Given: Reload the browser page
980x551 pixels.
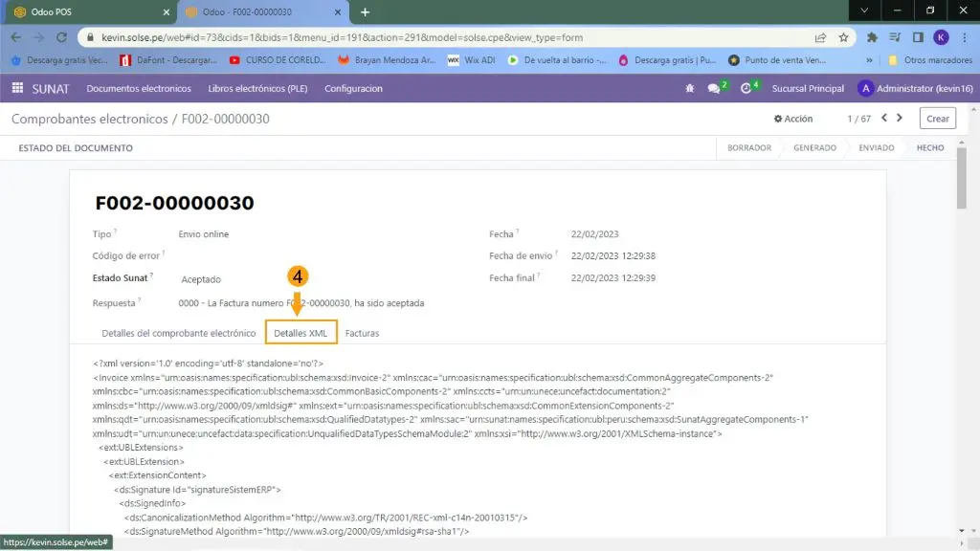Looking at the screenshot, I should coord(62,37).
